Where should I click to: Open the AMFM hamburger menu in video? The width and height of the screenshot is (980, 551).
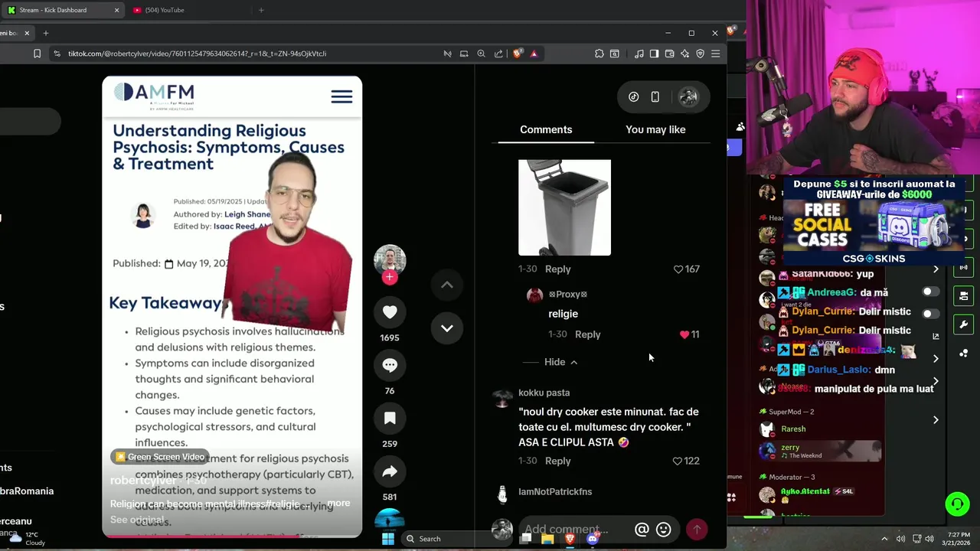coord(341,96)
